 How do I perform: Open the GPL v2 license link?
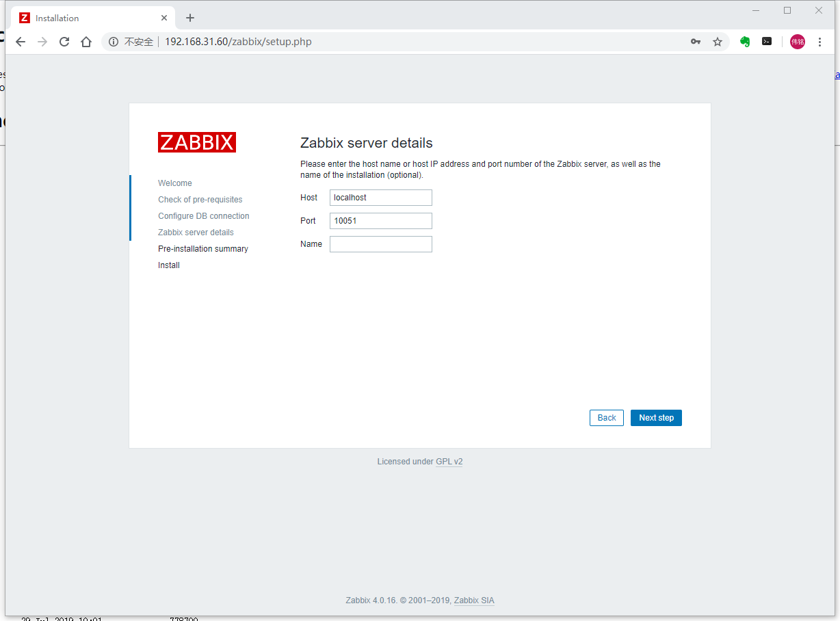[449, 462]
